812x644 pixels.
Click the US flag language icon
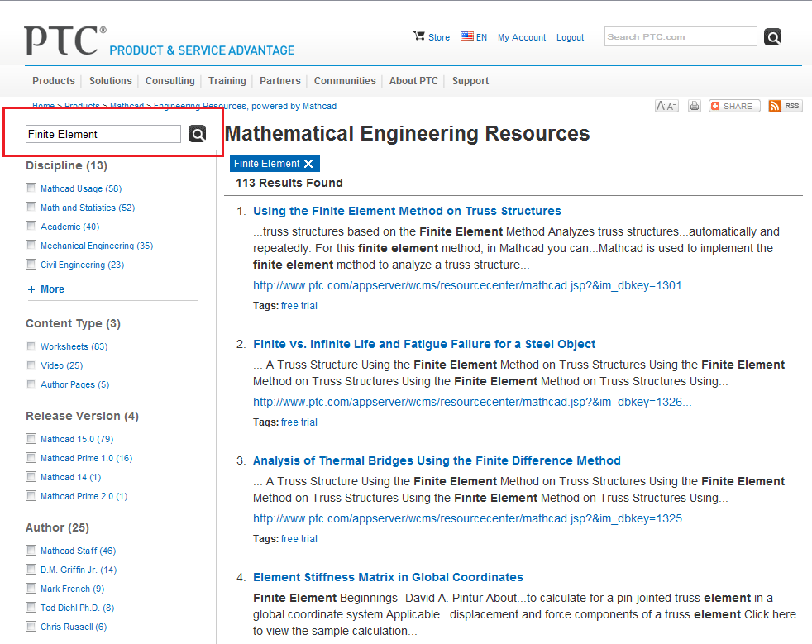pos(467,36)
